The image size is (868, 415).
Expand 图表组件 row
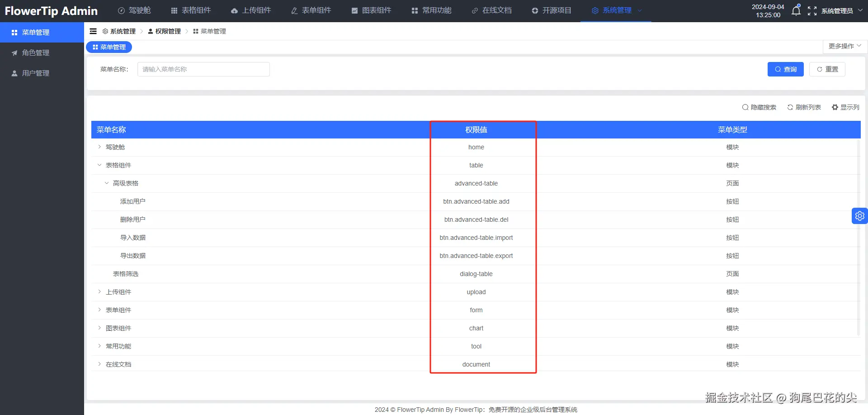point(99,328)
